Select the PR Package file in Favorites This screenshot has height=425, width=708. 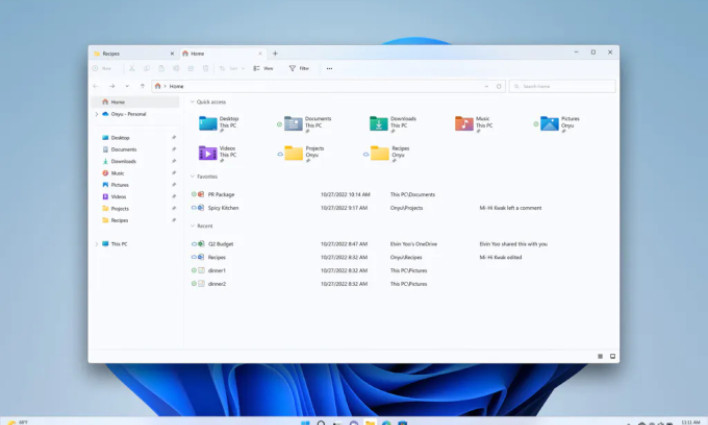pos(221,194)
